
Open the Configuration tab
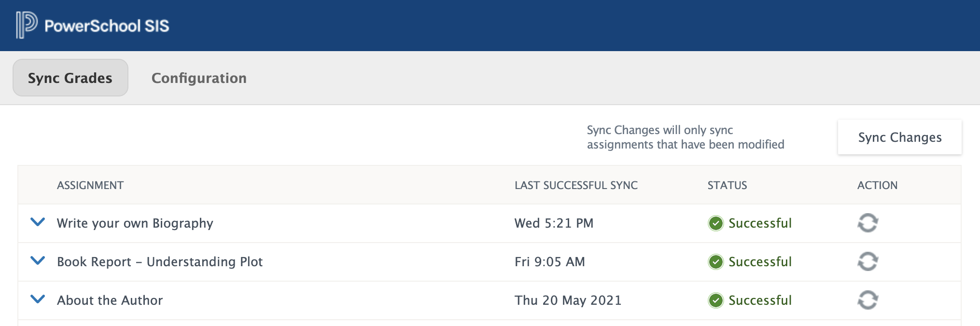(x=199, y=78)
